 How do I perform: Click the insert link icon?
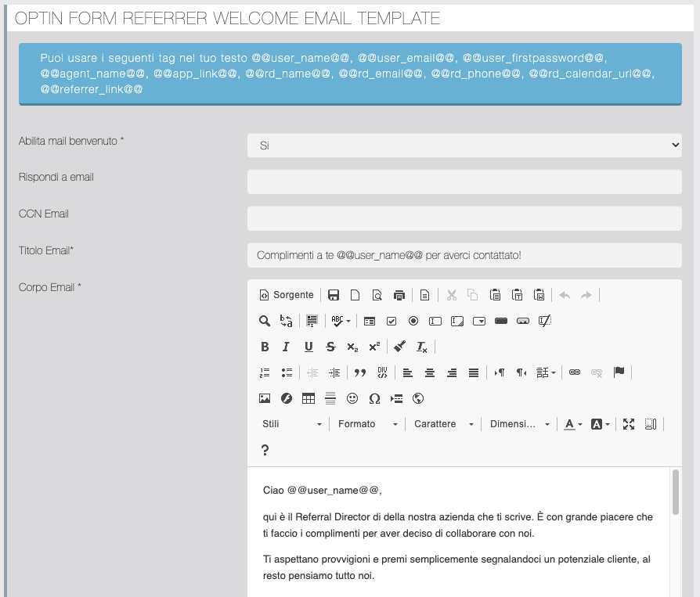point(575,372)
